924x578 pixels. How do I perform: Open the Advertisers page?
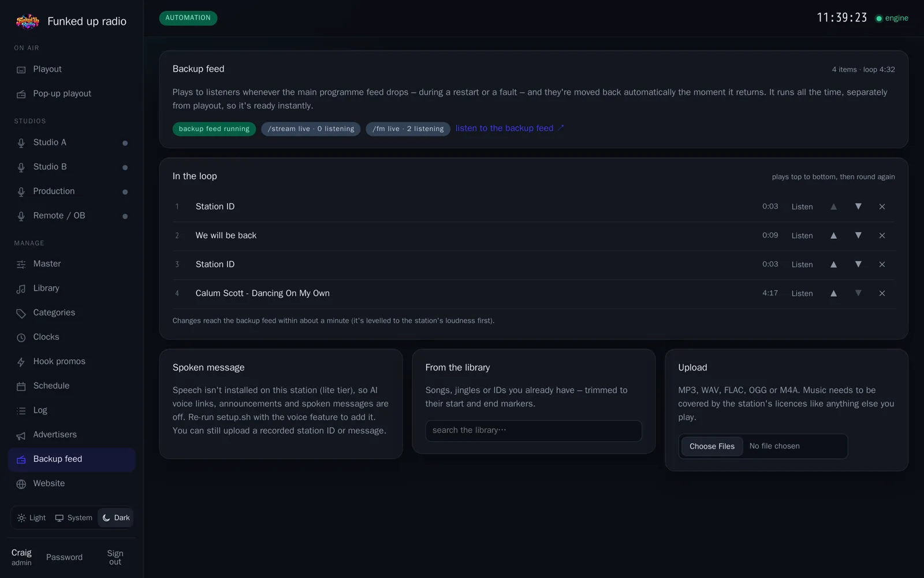pos(72,435)
